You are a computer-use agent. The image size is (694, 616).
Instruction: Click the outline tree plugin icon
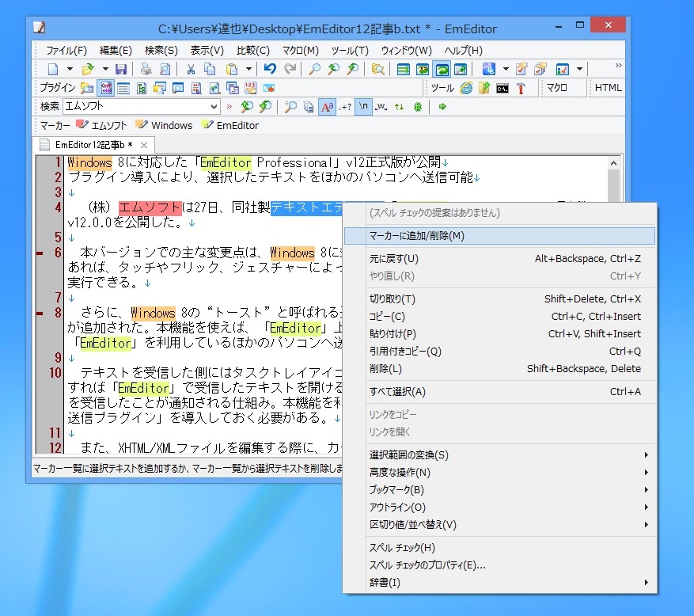pos(142,89)
